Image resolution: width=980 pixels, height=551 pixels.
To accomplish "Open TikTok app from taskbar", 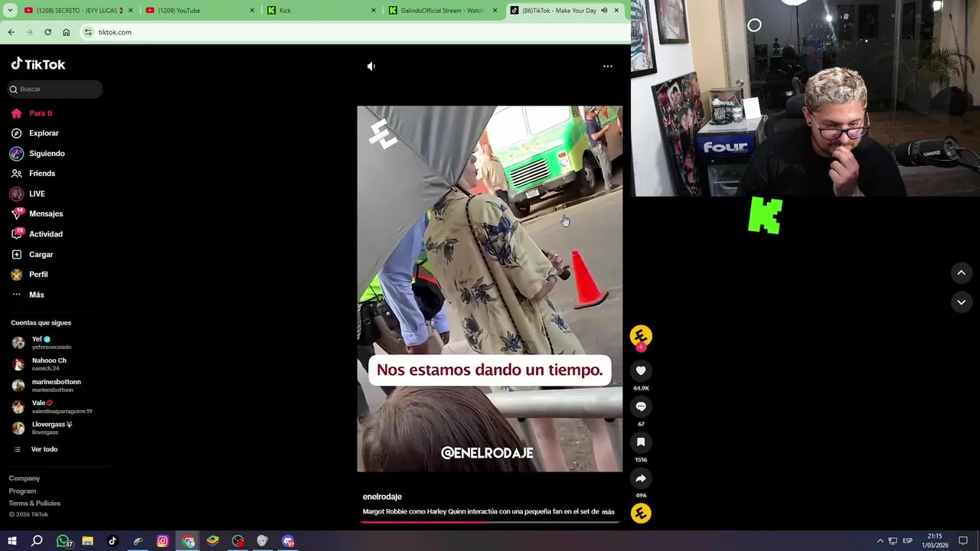I will point(113,541).
